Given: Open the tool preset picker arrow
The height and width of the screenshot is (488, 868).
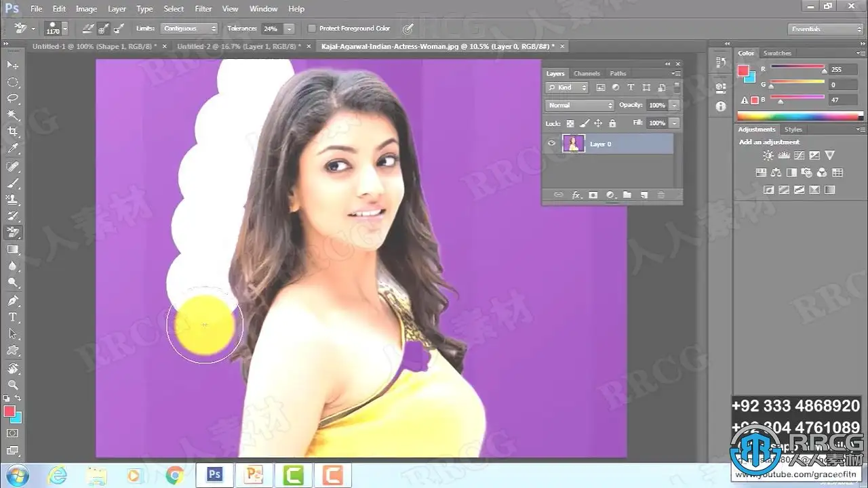Looking at the screenshot, I should click(x=33, y=28).
